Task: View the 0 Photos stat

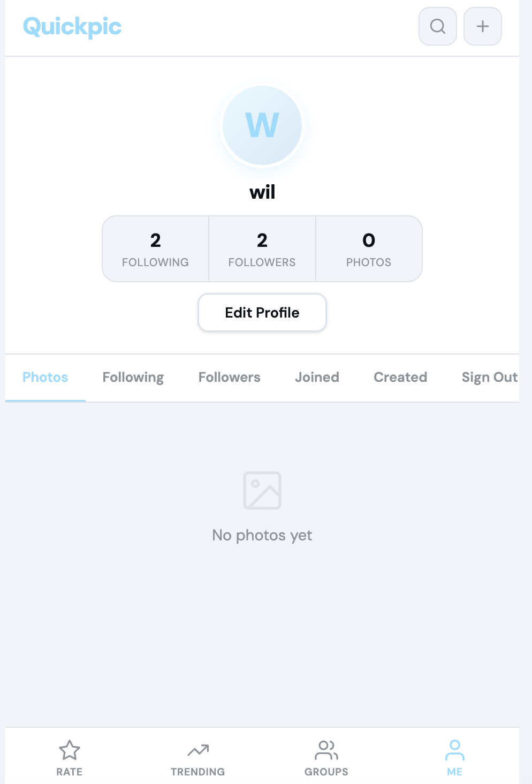Action: pyautogui.click(x=369, y=249)
